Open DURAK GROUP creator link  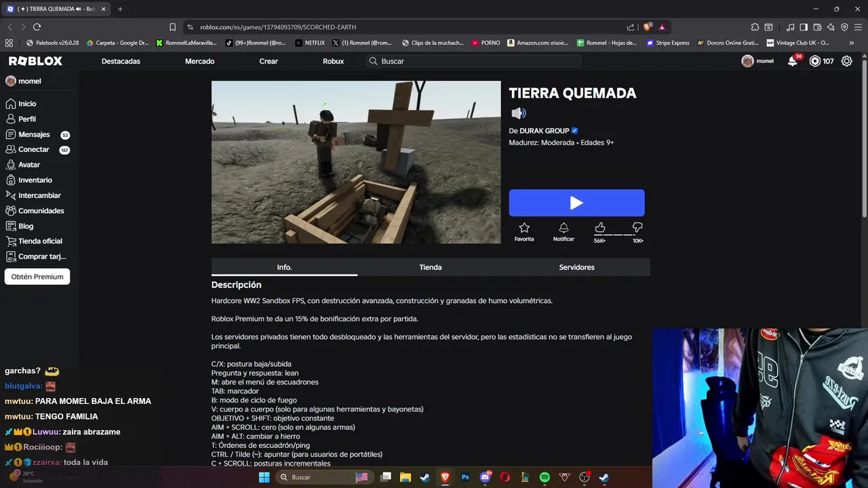coord(545,131)
